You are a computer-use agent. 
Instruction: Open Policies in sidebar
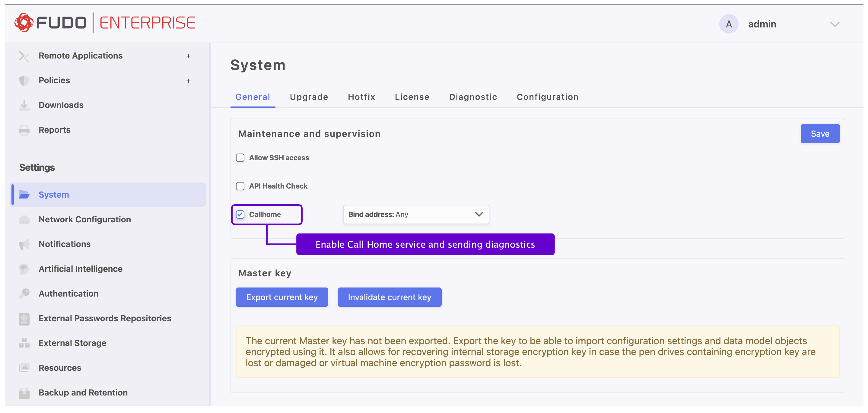pos(54,81)
